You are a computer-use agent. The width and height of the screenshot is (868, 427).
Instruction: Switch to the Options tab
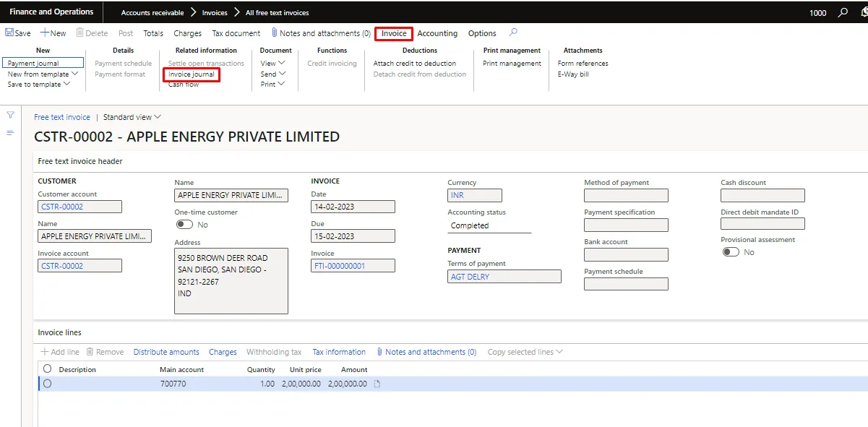[x=482, y=33]
